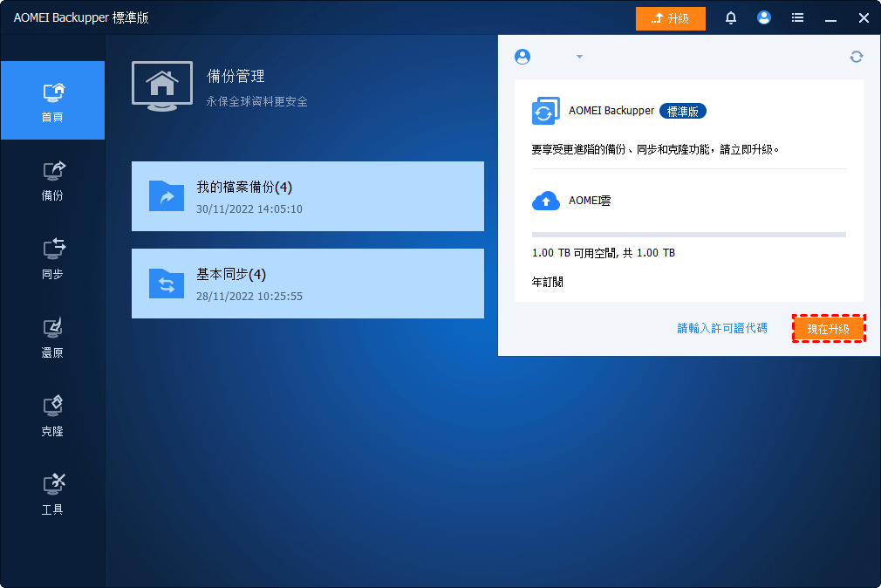This screenshot has height=588, width=881.
Task: Switch to the 同步 sync tab
Action: [x=52, y=259]
